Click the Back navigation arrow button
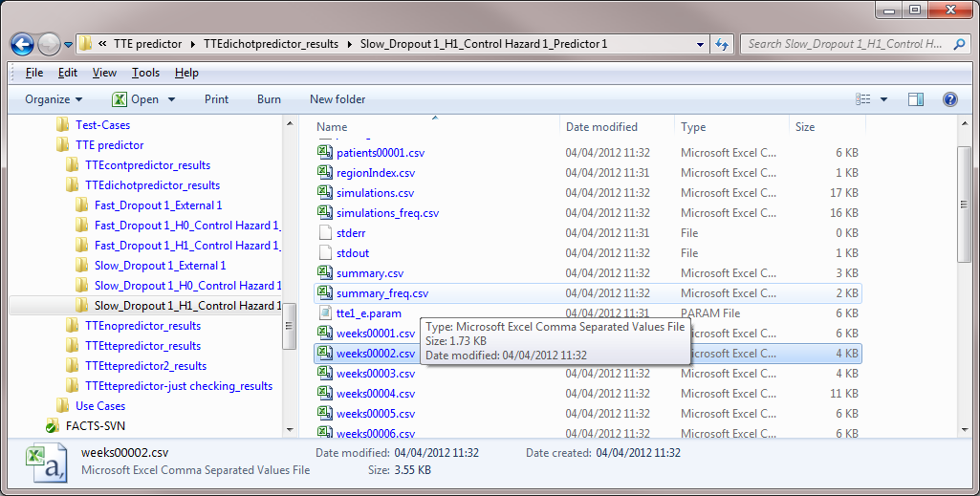The image size is (980, 496). [x=23, y=44]
